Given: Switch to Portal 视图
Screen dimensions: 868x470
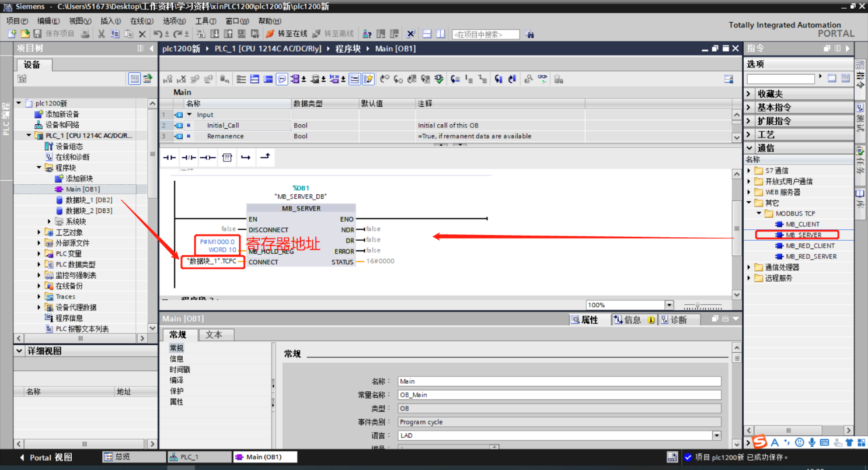Looking at the screenshot, I should [46, 457].
